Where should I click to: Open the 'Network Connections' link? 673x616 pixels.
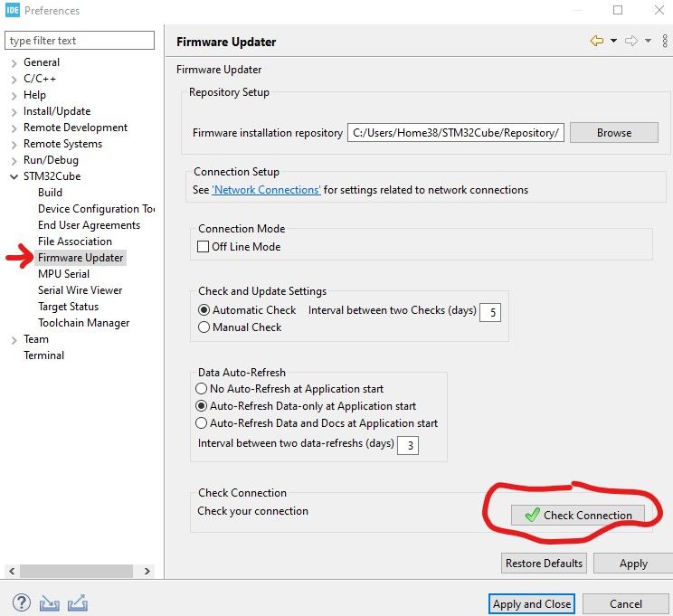click(x=266, y=190)
